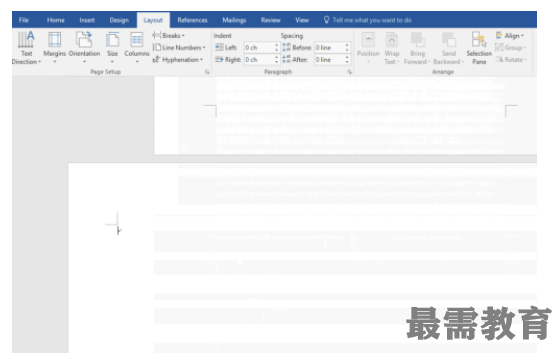The height and width of the screenshot is (363, 558).
Task: Open the Columns menu
Action: (137, 48)
